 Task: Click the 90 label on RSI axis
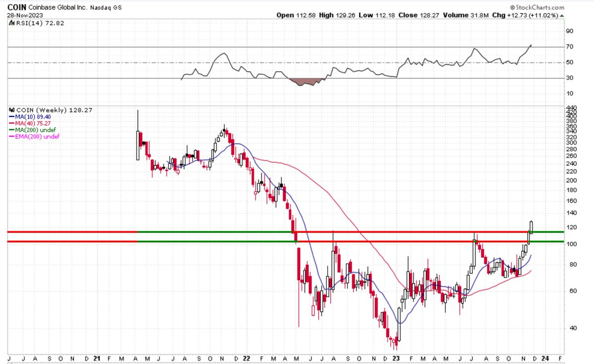point(570,31)
